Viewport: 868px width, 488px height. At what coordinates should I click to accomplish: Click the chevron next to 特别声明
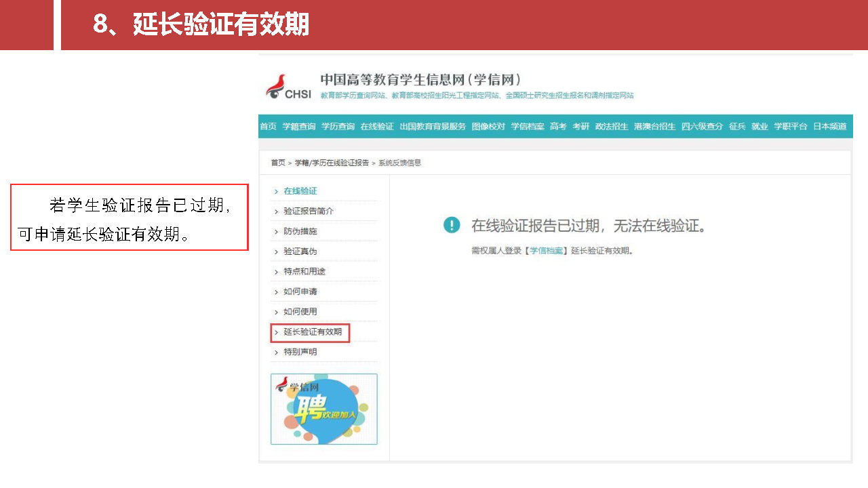276,352
